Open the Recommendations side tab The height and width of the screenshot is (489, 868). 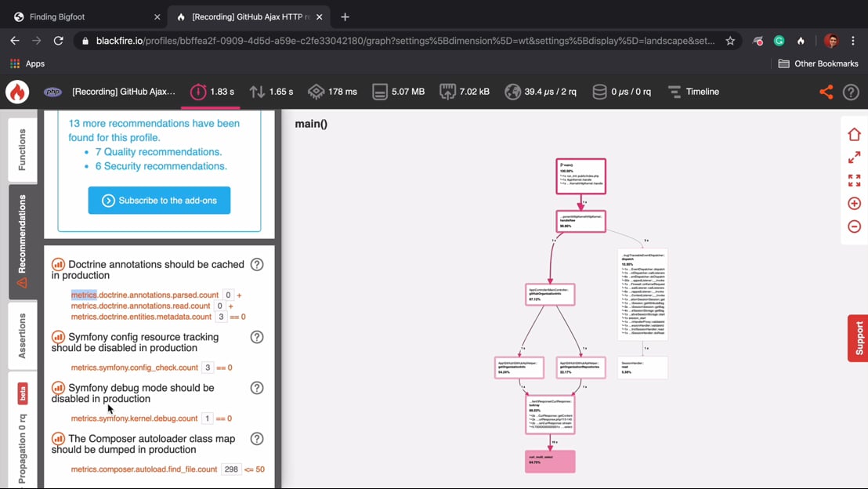(x=23, y=241)
